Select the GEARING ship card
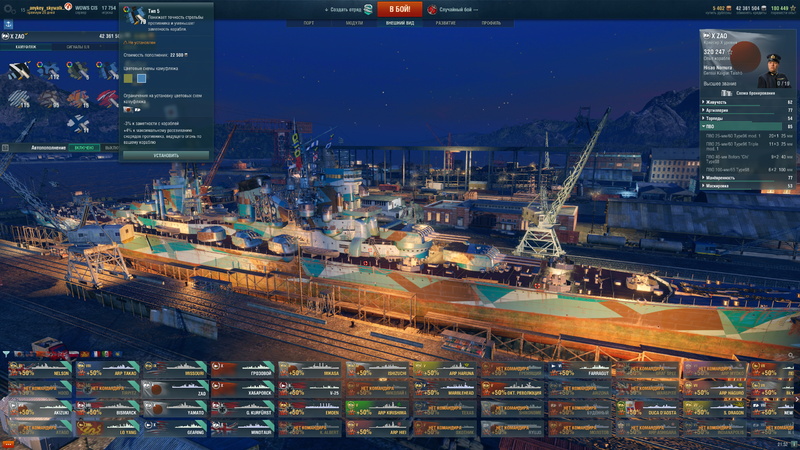The width and height of the screenshot is (800, 450). click(174, 428)
